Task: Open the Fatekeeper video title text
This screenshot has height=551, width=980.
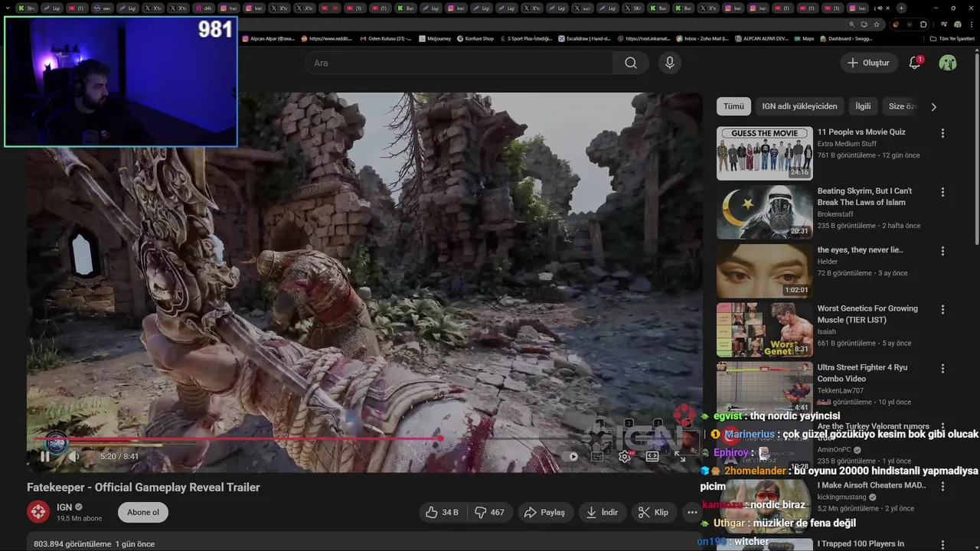Action: [143, 487]
